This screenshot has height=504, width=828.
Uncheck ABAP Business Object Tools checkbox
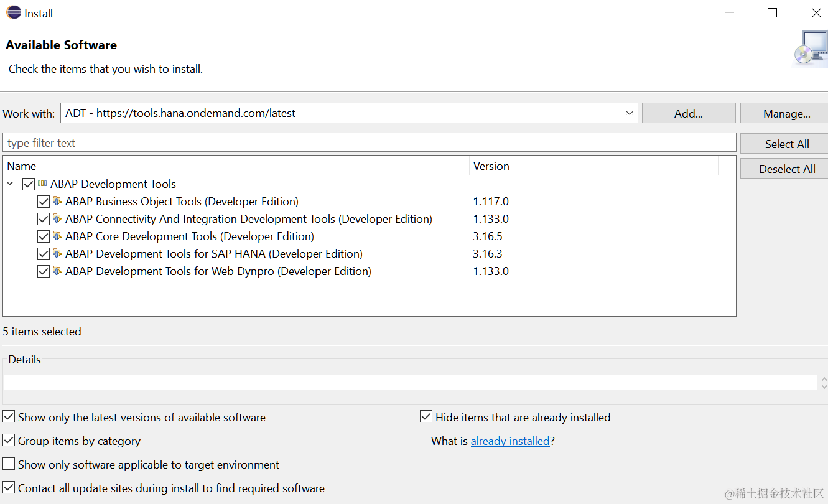point(44,202)
